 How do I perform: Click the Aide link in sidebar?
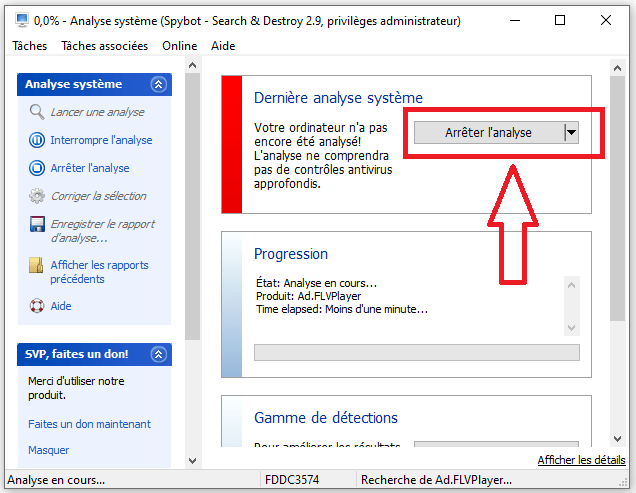[61, 306]
